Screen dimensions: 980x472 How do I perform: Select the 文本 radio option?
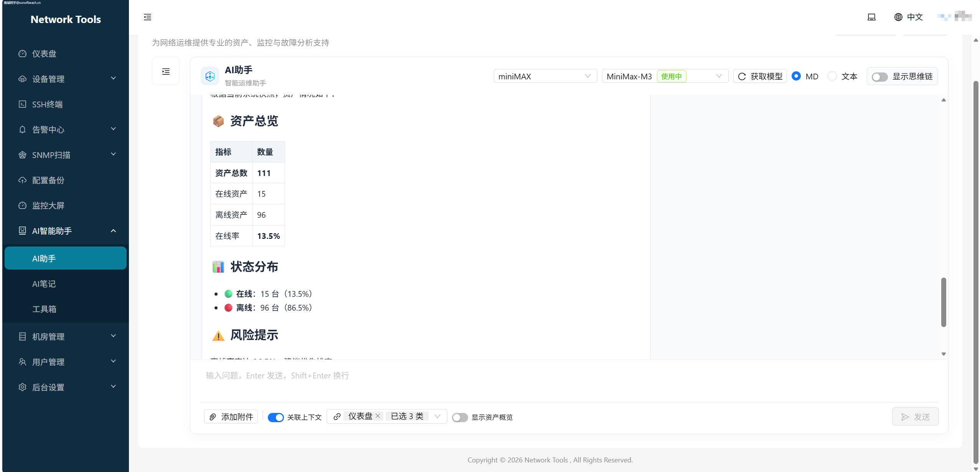tap(832, 76)
